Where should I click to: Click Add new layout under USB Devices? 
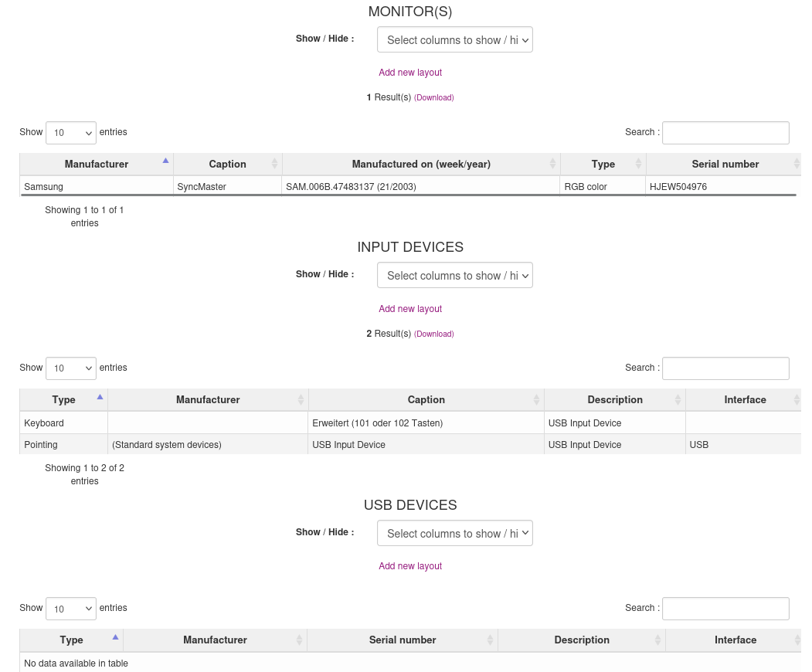point(410,566)
